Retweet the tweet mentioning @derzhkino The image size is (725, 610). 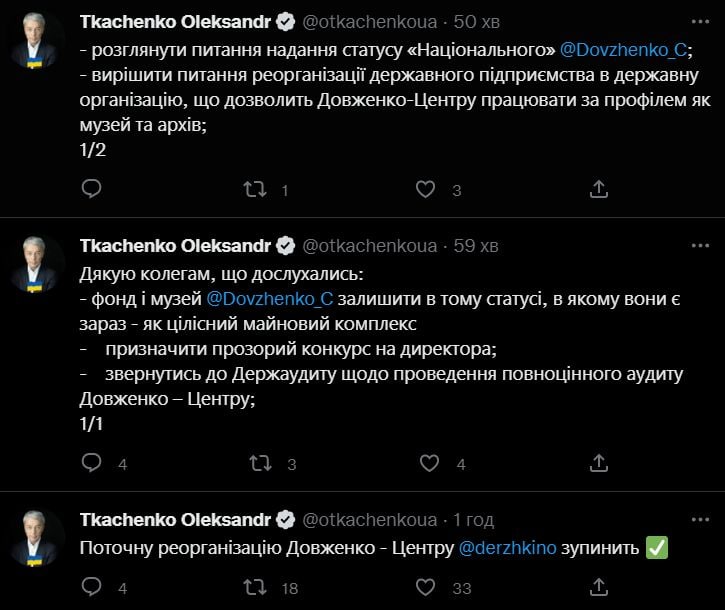(258, 587)
